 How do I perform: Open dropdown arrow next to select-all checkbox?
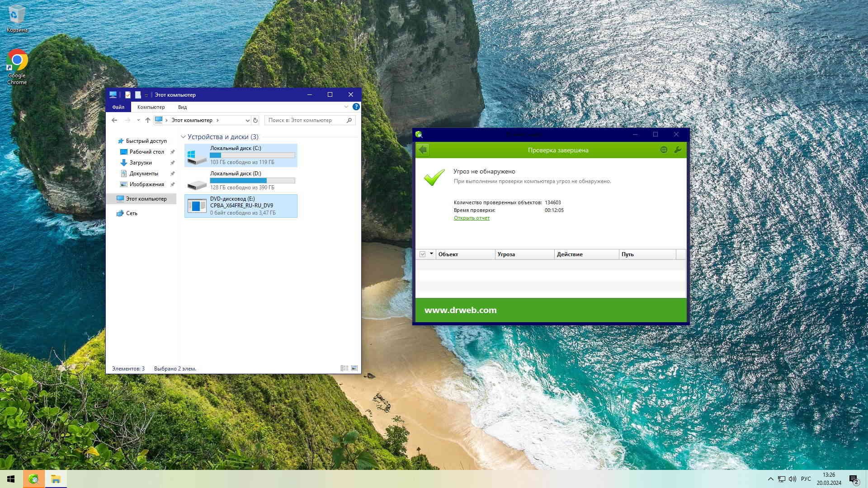[x=431, y=254]
